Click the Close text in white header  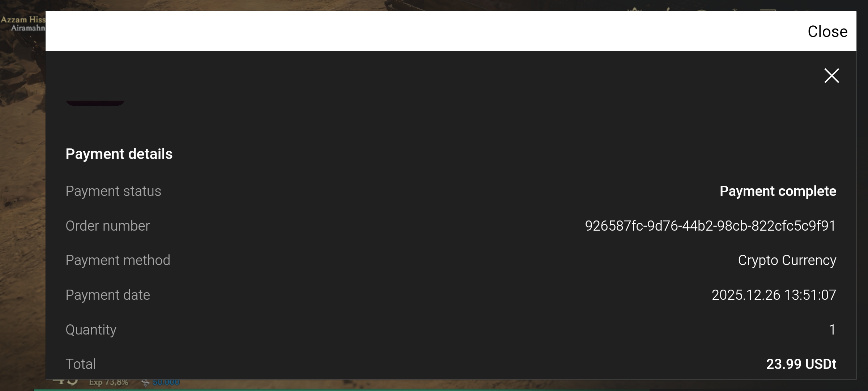tap(827, 31)
